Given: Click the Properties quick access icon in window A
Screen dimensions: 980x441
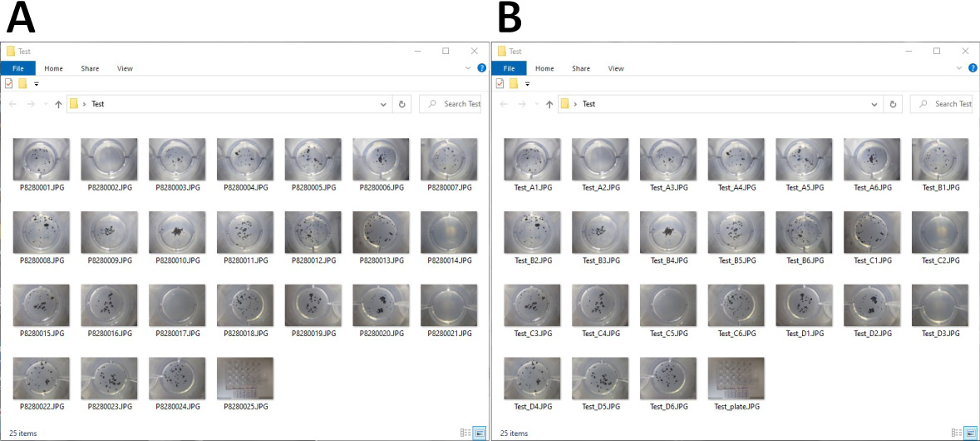Looking at the screenshot, I should click(9, 83).
